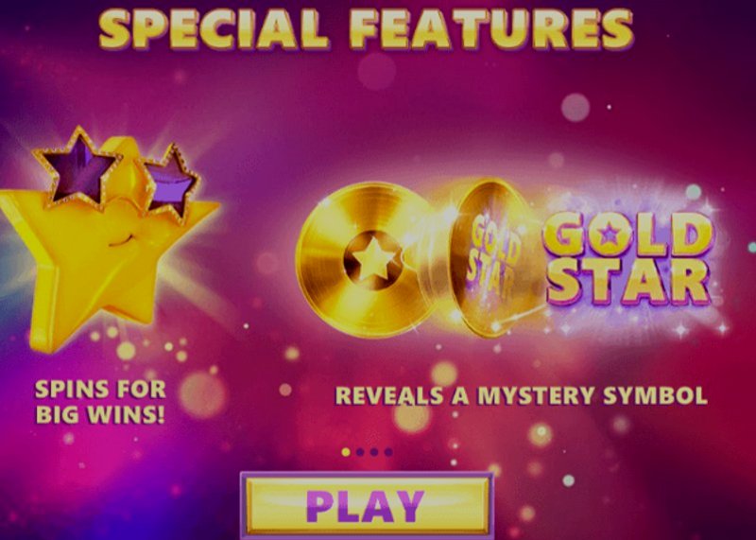Viewport: 756px width, 540px height.
Task: Click the left purple star sunglasses lens
Action: click(x=77, y=169)
